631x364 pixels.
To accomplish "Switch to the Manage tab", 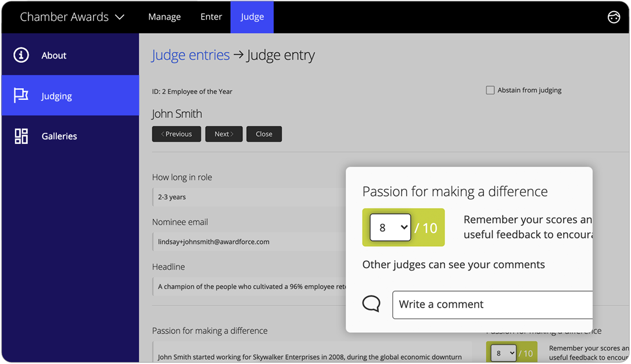I will 164,17.
